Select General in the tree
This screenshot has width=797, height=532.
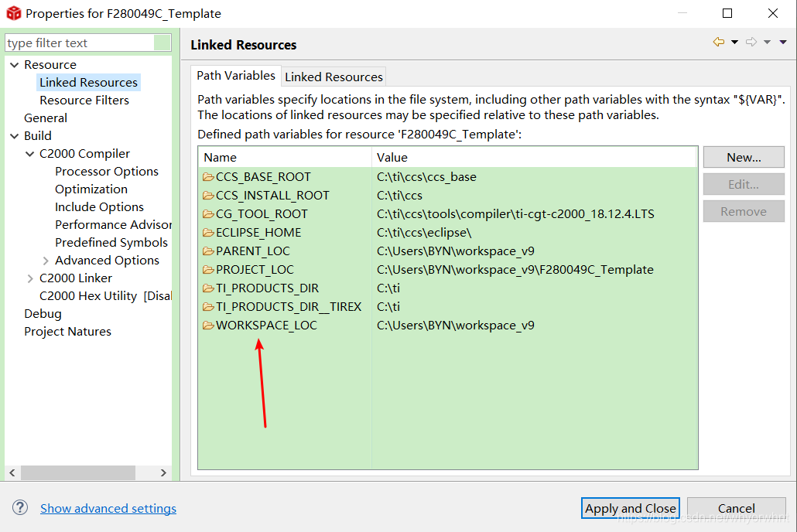[45, 118]
